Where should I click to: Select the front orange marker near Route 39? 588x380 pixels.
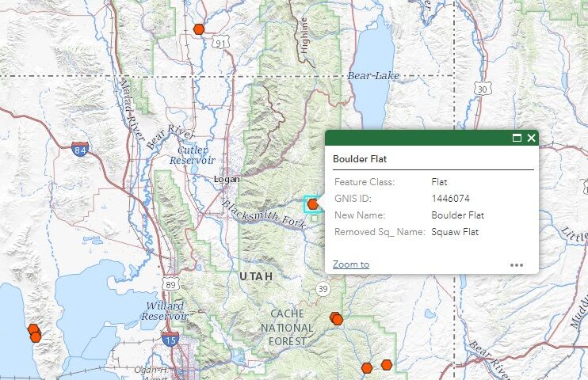[x=338, y=320]
